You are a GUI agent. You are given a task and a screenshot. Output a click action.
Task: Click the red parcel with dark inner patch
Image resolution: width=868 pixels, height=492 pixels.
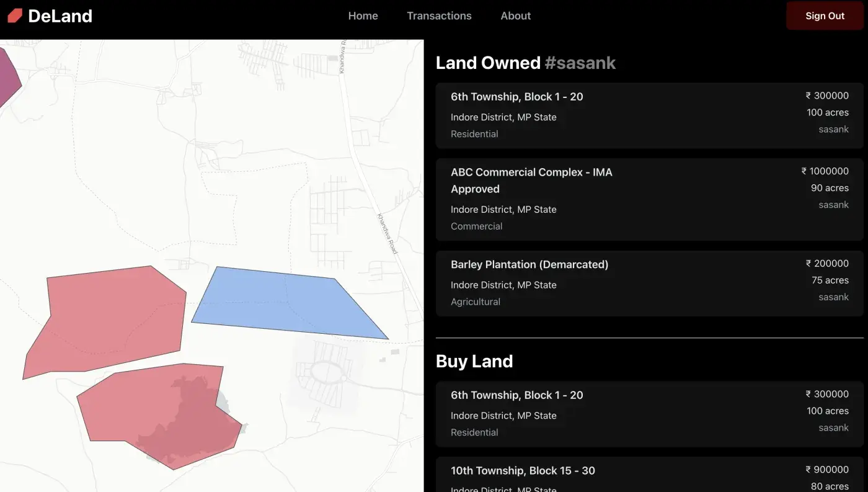pos(159,416)
